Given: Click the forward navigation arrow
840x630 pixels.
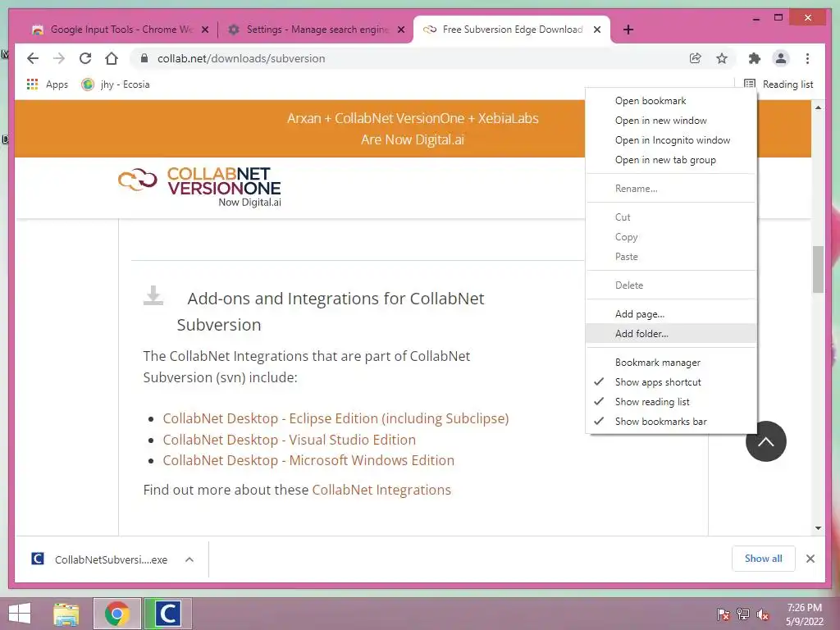Looking at the screenshot, I should (59, 58).
